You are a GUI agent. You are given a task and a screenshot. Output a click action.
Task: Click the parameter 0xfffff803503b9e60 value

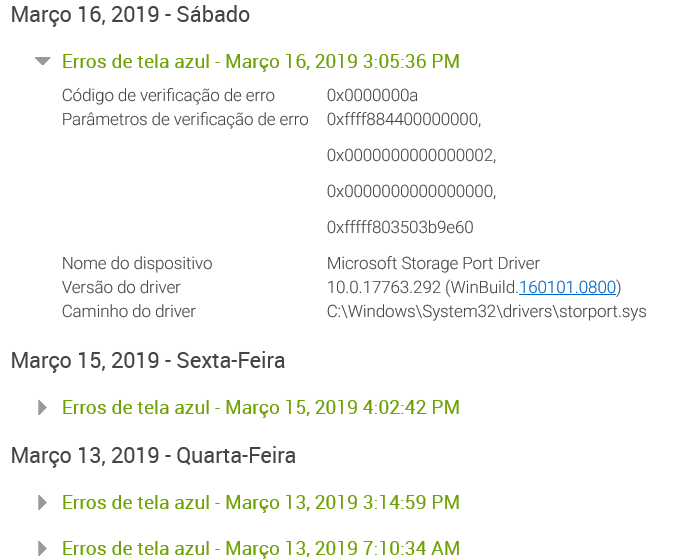point(400,227)
